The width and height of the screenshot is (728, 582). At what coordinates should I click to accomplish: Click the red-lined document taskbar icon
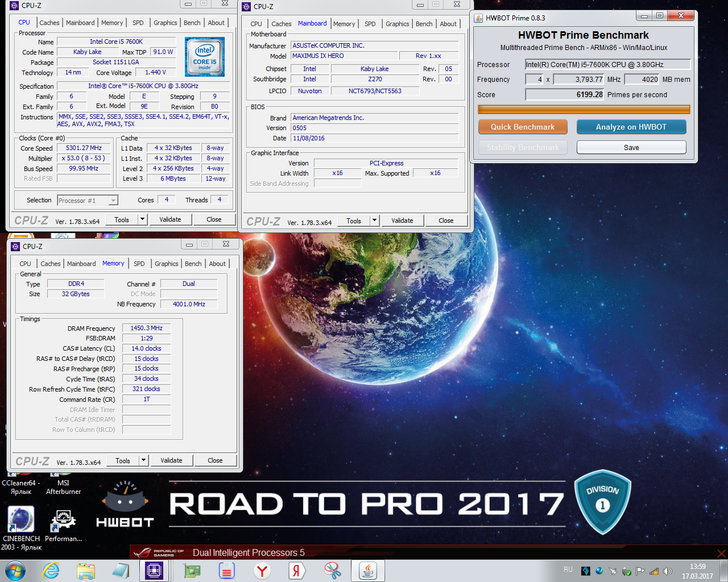(x=227, y=571)
